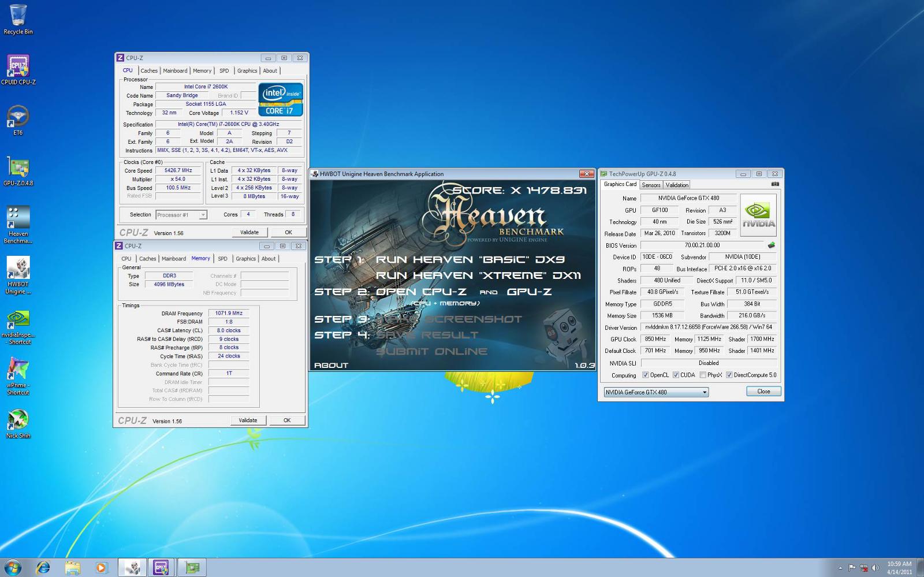Select Graphics tab in bottom CPU-Z window

click(245, 259)
